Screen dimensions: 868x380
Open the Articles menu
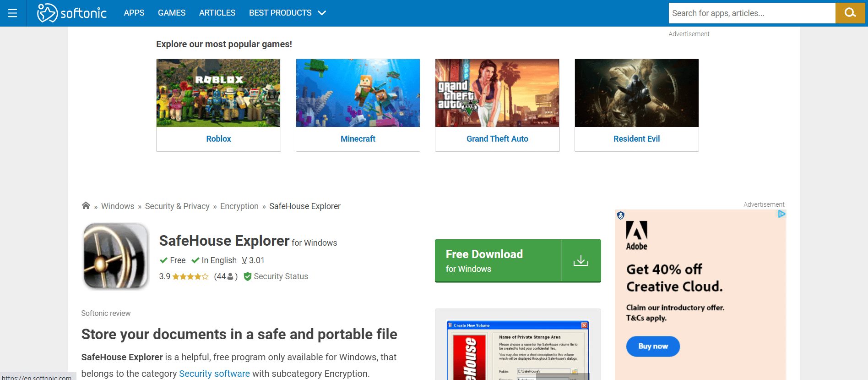217,13
